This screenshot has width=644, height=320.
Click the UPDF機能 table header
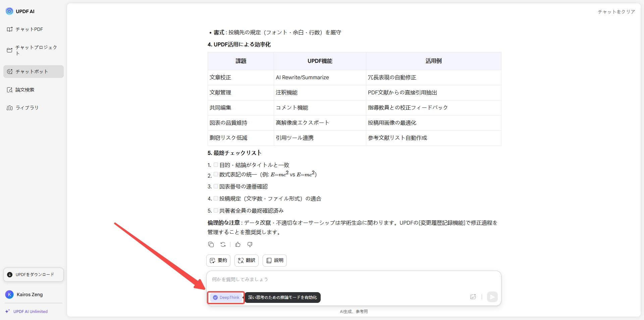tap(320, 61)
